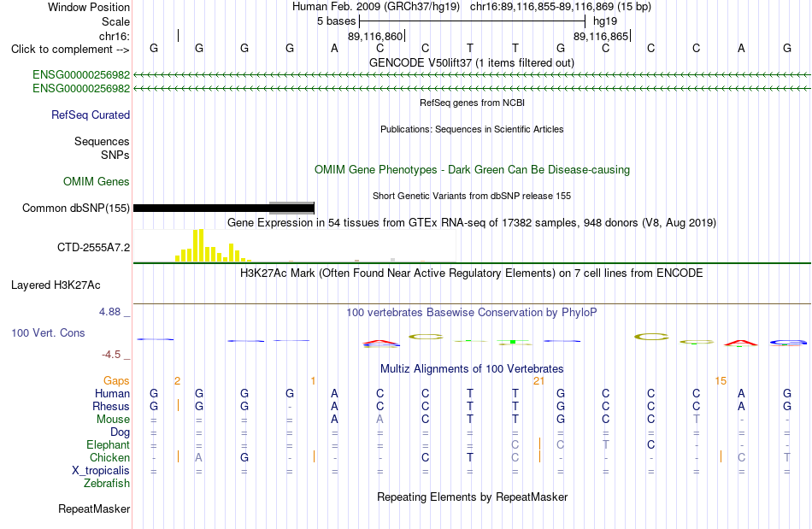The height and width of the screenshot is (529, 812).
Task: Click the hg19 label beside scale bar
Action: [605, 21]
